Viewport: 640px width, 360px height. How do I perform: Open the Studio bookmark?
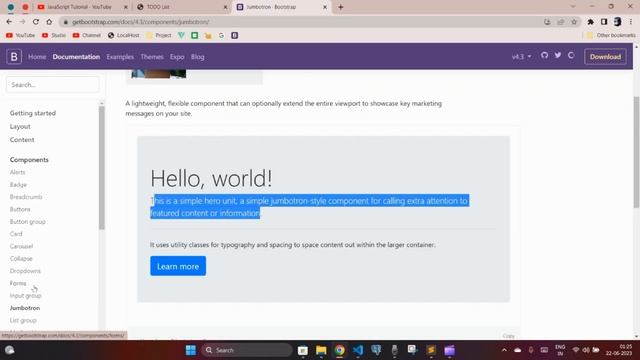(54, 36)
